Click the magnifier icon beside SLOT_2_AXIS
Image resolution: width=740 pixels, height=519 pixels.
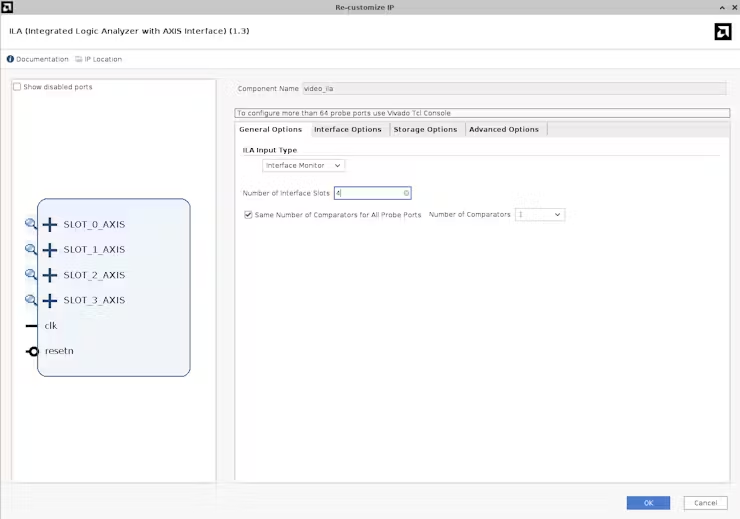31,274
